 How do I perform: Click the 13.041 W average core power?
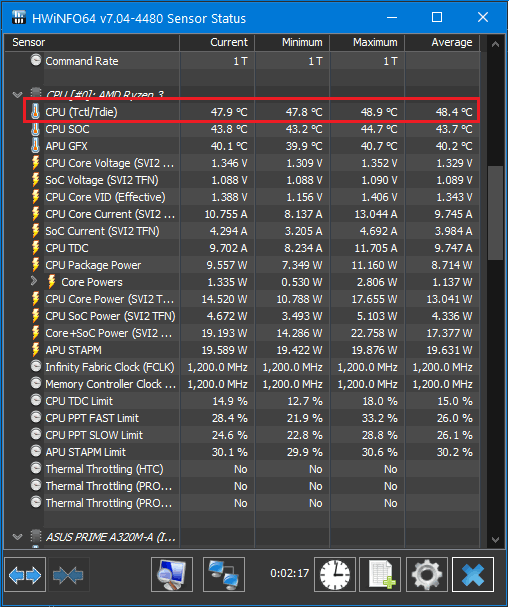[x=449, y=300]
